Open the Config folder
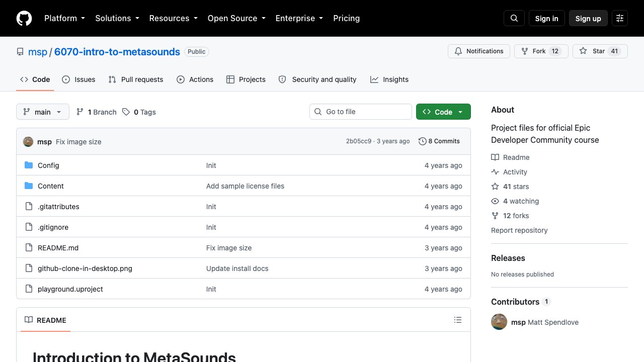644x362 pixels. pyautogui.click(x=48, y=165)
